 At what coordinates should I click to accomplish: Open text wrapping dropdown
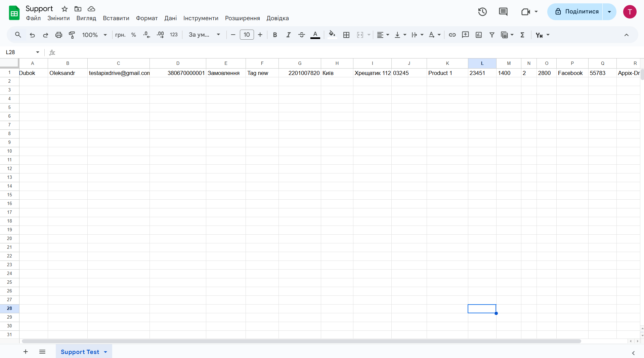(x=418, y=35)
